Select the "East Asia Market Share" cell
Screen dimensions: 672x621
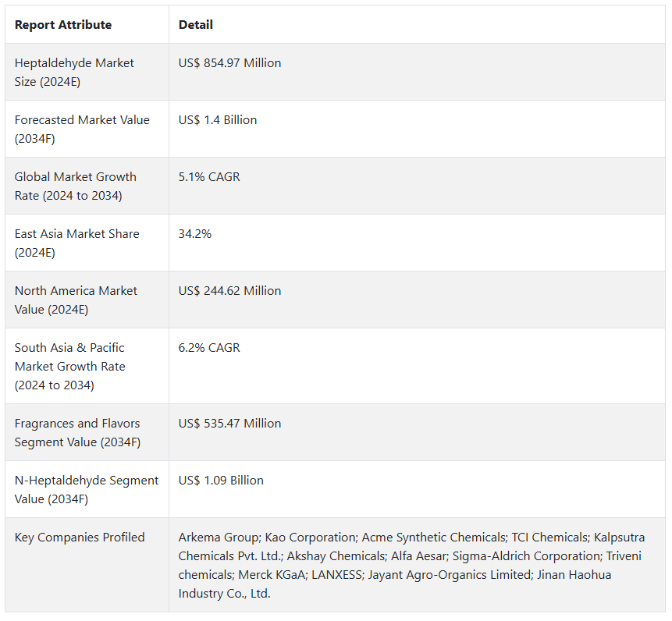(77, 243)
